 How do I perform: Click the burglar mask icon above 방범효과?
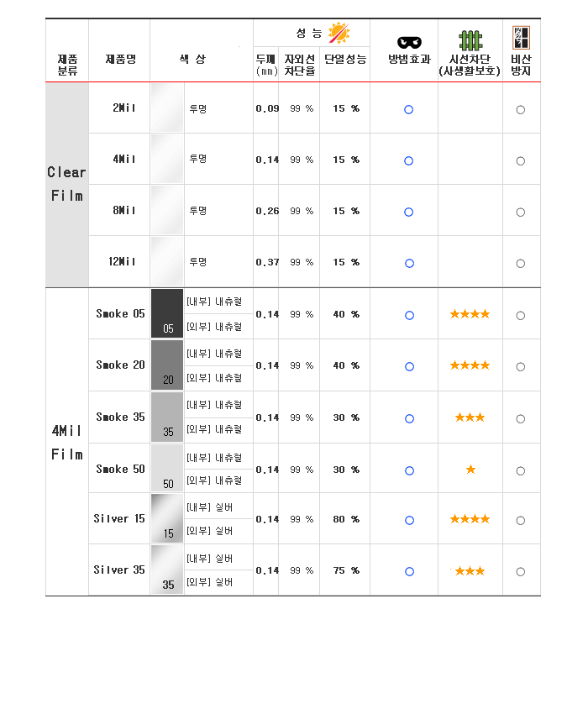pyautogui.click(x=409, y=42)
